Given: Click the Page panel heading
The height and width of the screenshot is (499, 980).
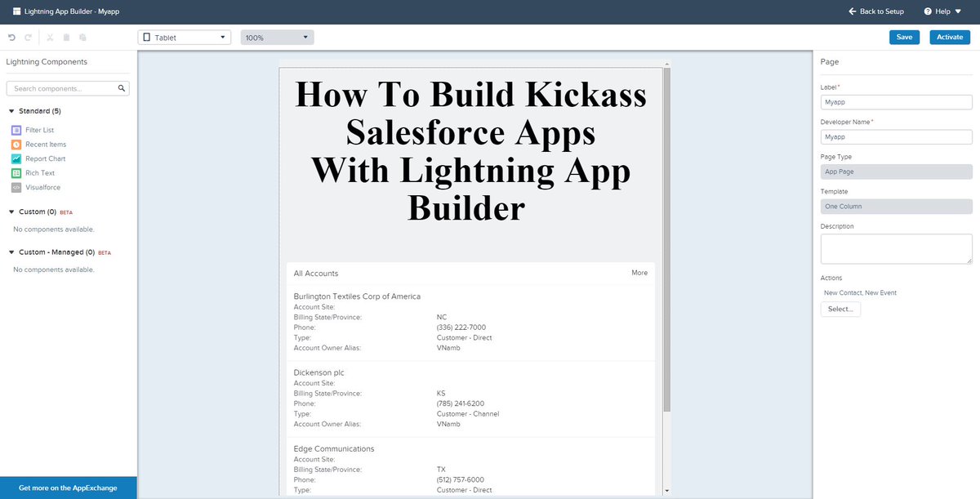Looking at the screenshot, I should point(830,62).
